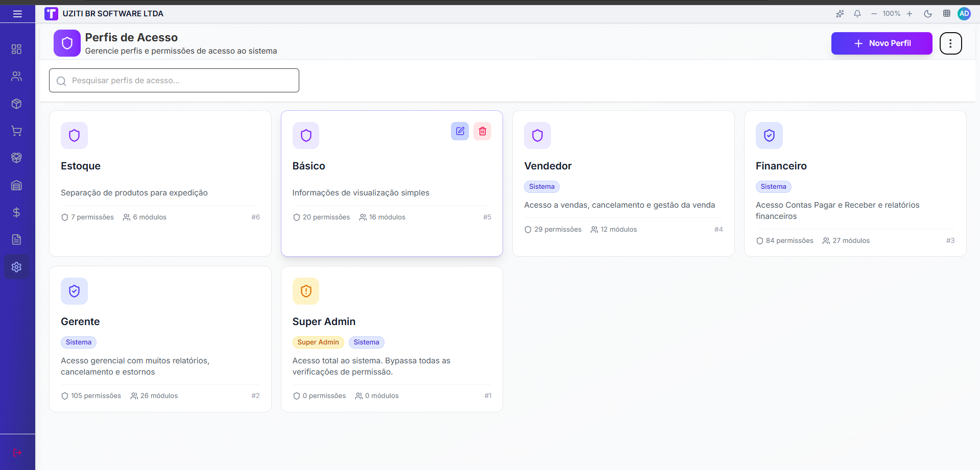This screenshot has width=980, height=470.
Task: Open the shopping cart icon in sidebar
Action: [x=16, y=131]
